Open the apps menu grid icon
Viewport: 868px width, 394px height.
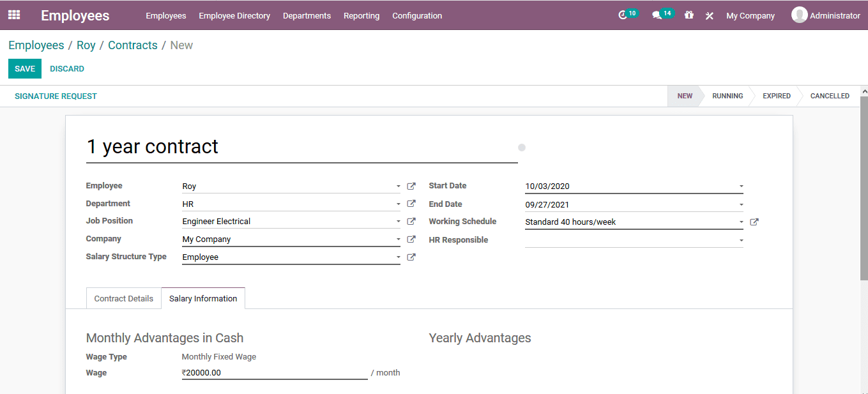(x=13, y=14)
